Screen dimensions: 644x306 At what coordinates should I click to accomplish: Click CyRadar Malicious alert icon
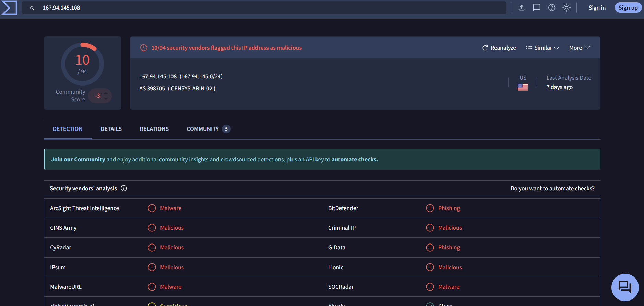click(152, 247)
